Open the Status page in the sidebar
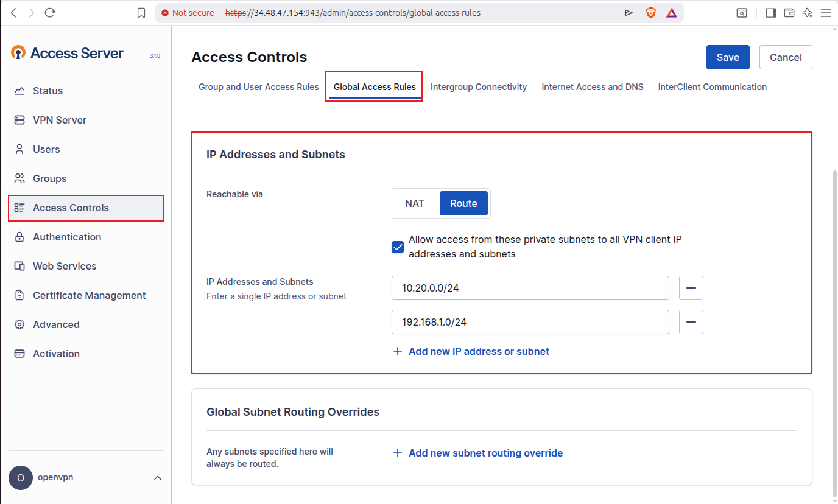 click(86, 91)
